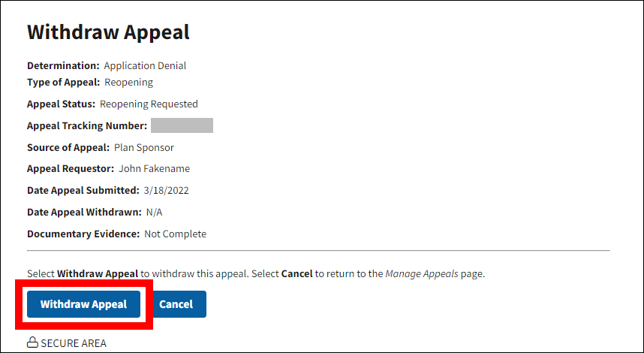Select the Plan Sponsor value text

pyautogui.click(x=144, y=147)
